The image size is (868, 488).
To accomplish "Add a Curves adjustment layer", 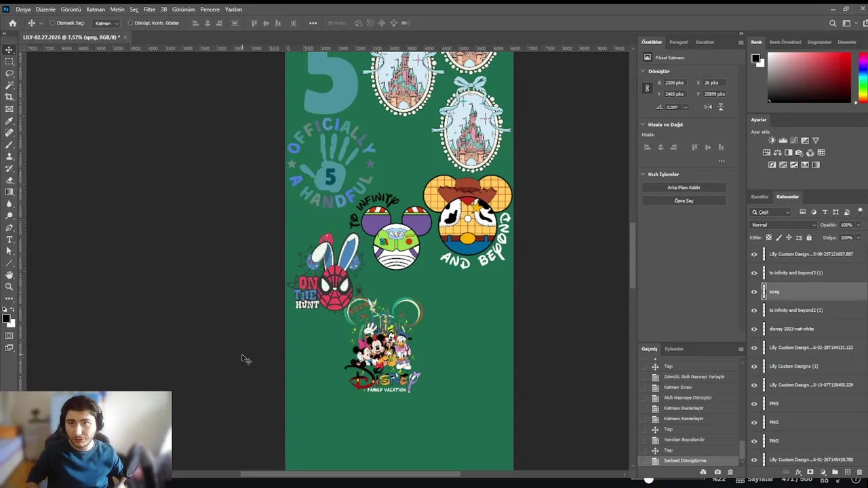I will 793,140.
